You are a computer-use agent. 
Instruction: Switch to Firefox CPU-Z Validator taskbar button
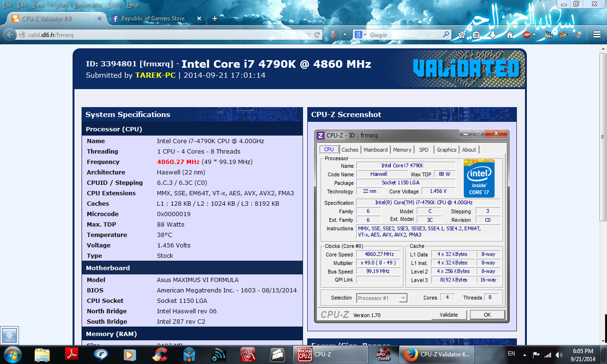[437, 354]
